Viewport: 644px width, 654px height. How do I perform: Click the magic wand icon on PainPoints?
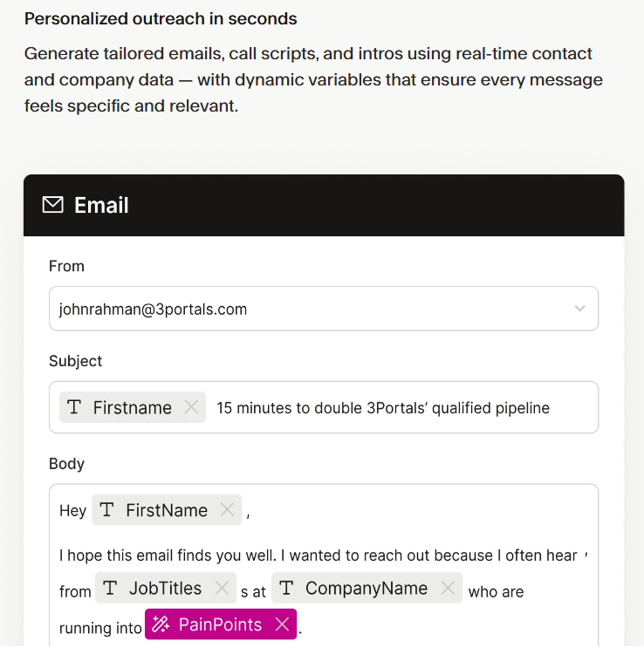tap(161, 624)
